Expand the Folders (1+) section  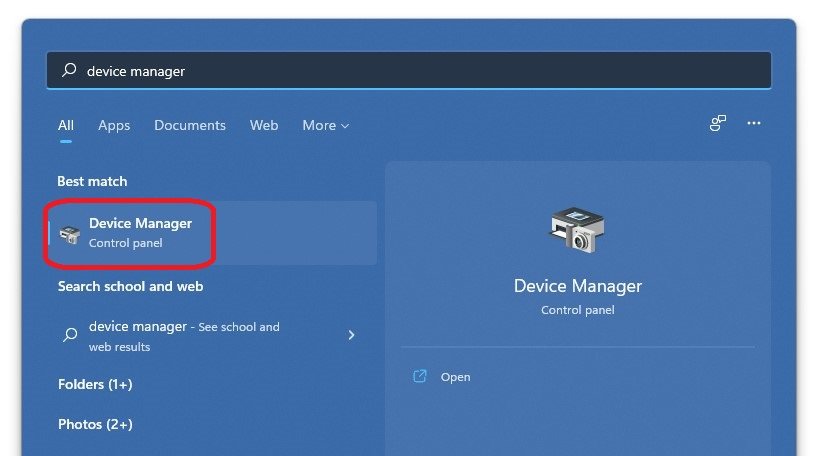[95, 384]
